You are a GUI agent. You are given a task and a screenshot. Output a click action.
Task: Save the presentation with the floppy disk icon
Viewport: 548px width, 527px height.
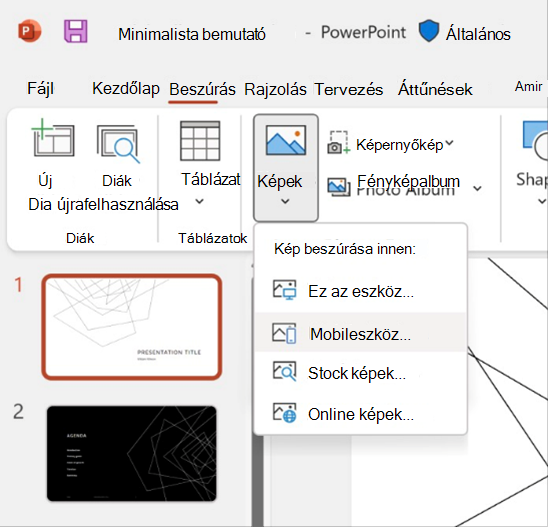[x=75, y=31]
